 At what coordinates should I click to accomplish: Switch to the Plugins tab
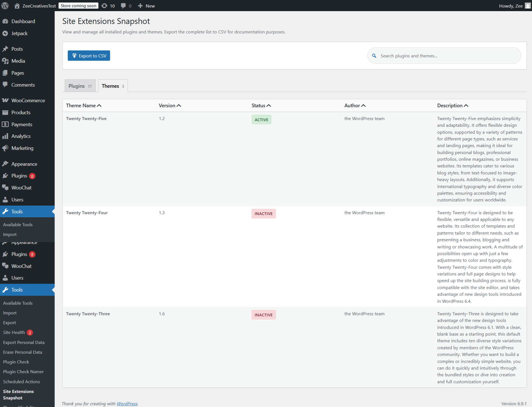pos(80,86)
